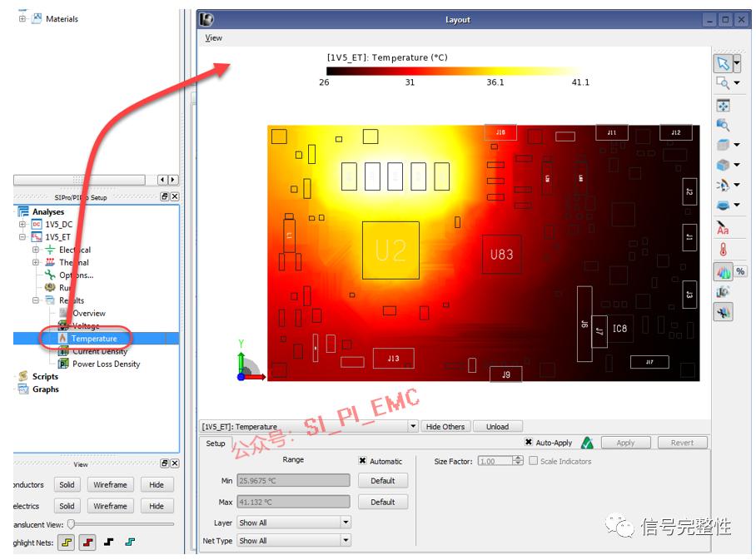Click the zoom-to-area magnifier tool
Screen dimensions: 756x560
tap(723, 83)
